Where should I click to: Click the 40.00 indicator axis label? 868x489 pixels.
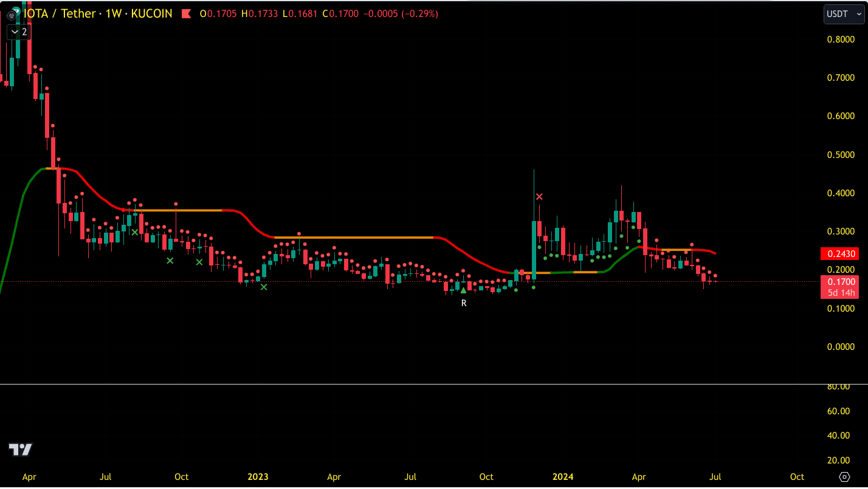click(838, 436)
